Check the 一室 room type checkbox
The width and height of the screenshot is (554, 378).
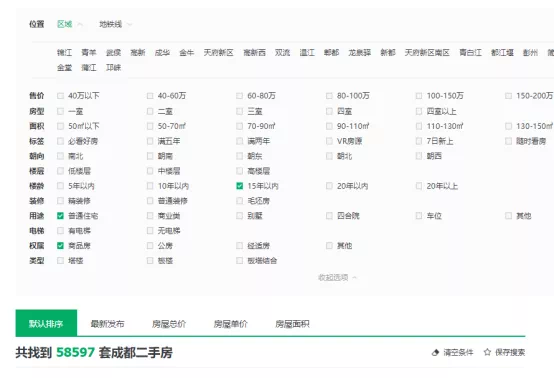[x=60, y=111]
